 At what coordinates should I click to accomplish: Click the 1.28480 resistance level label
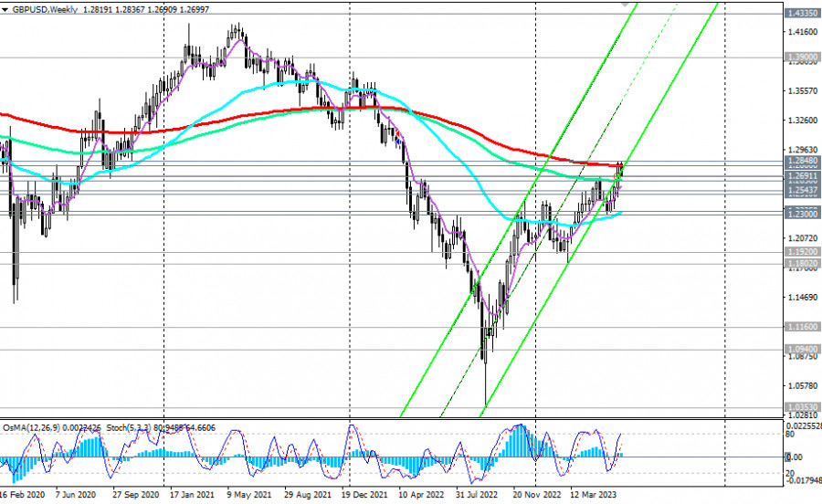point(801,161)
